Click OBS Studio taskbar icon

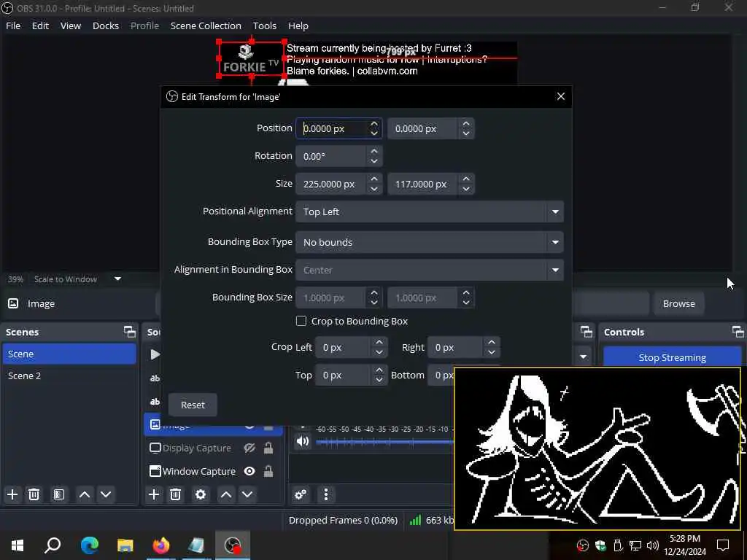pyautogui.click(x=233, y=545)
